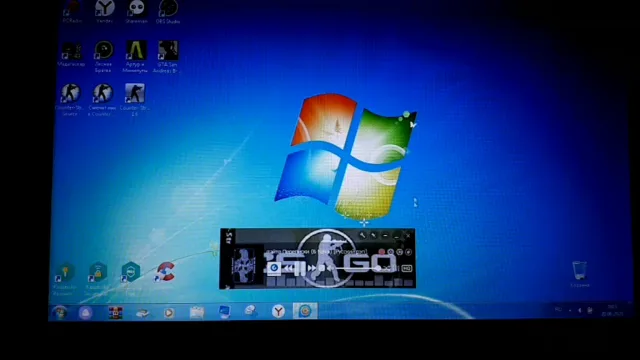
Task: Open Yandex Browser from the taskbar
Action: [x=278, y=312]
